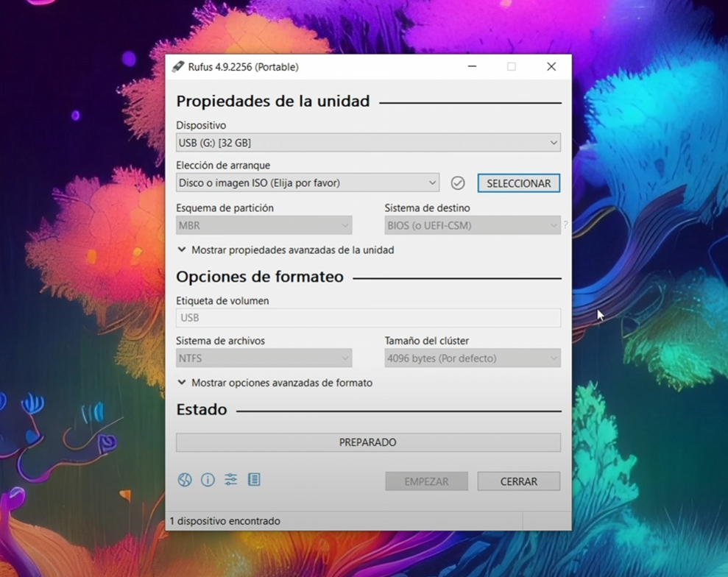Open the Sistema de archivos NTFS dropdown
The height and width of the screenshot is (577, 728).
pyautogui.click(x=264, y=358)
